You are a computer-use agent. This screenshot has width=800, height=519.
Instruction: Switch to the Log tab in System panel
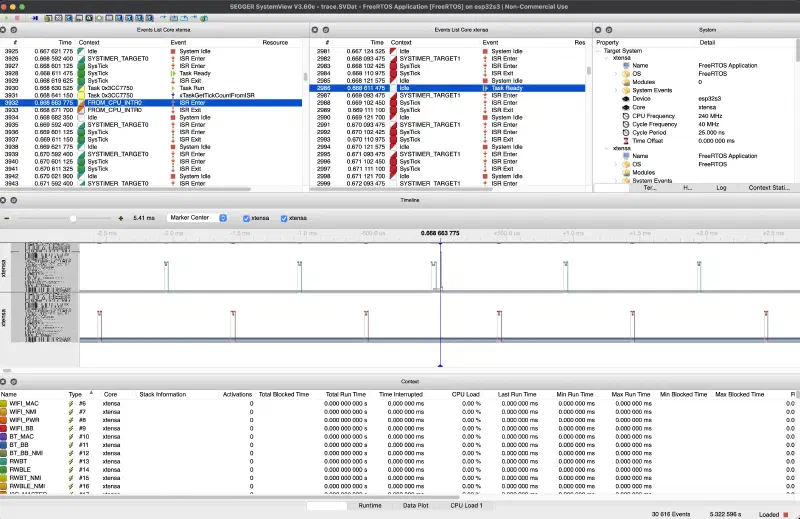click(x=721, y=188)
